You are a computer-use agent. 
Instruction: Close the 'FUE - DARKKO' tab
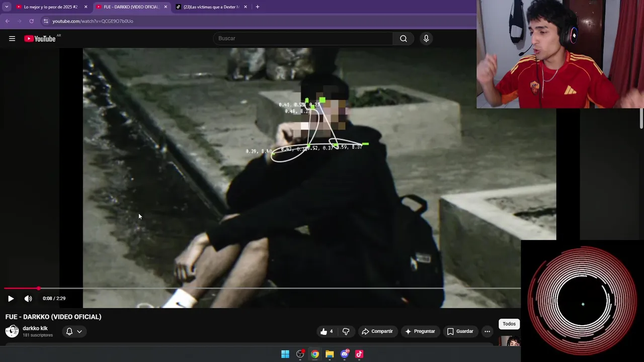(166, 7)
